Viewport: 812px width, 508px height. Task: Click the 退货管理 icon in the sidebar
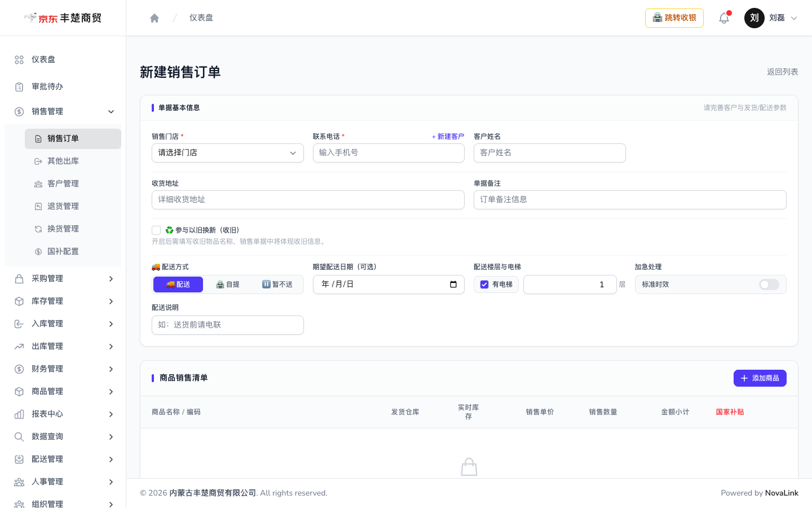[x=38, y=207]
